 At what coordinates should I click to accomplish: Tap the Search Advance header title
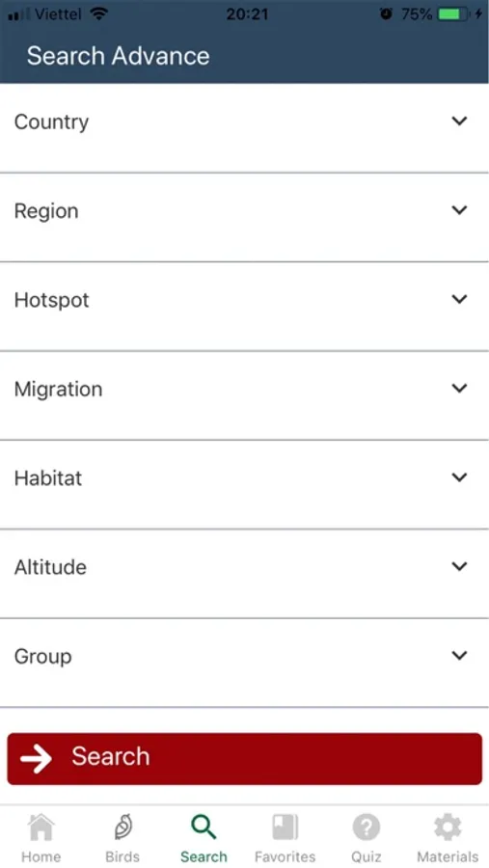pos(118,56)
